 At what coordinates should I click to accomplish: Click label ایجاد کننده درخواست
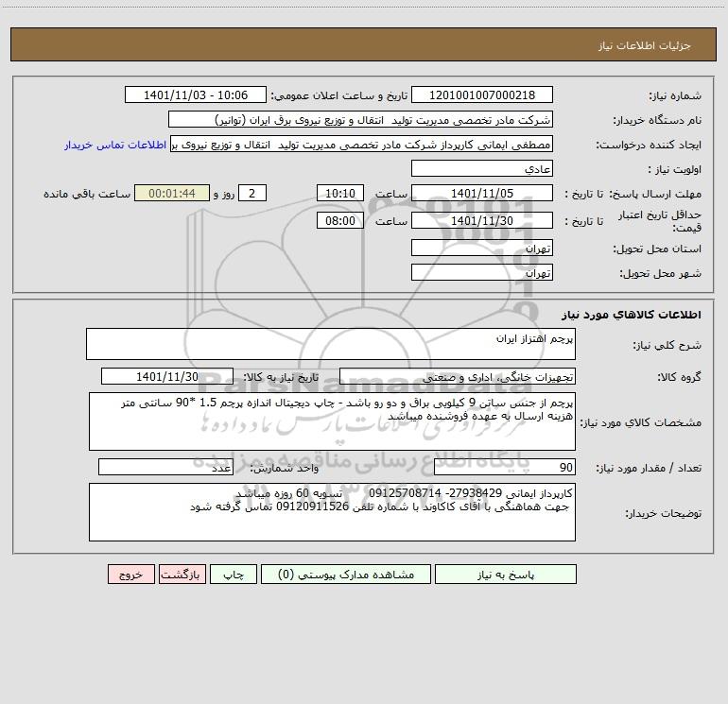click(x=650, y=145)
